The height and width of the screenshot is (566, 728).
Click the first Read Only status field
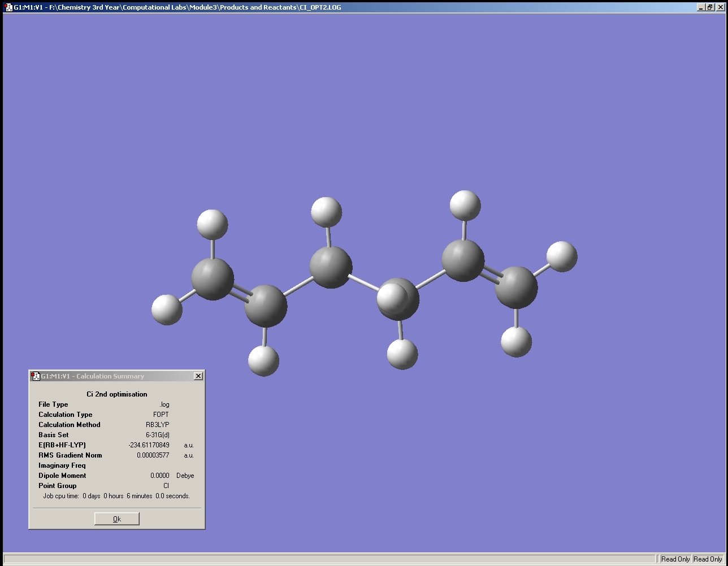click(x=675, y=559)
